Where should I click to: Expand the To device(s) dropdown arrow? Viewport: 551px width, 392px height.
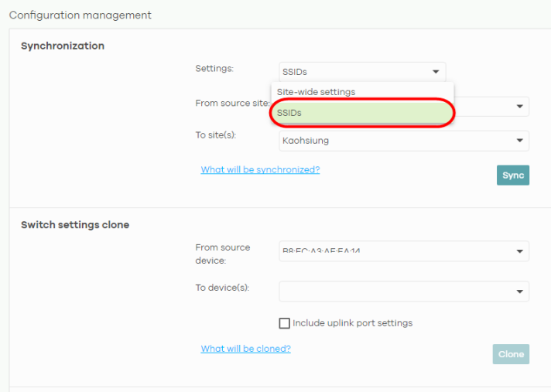(x=518, y=291)
